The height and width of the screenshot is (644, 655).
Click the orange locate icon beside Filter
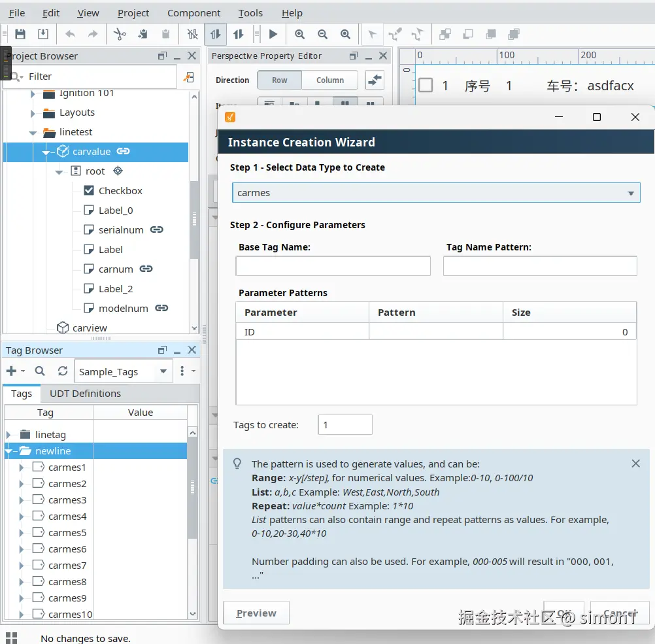(x=189, y=76)
